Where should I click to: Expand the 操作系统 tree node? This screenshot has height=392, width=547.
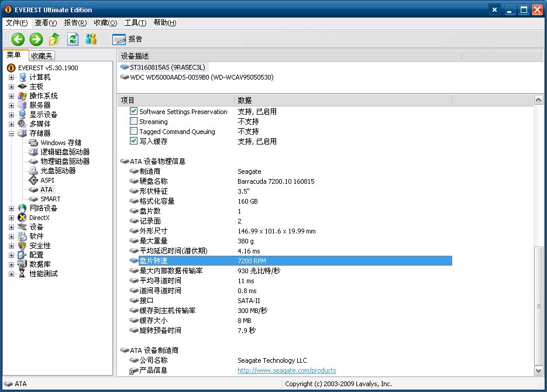click(12, 97)
